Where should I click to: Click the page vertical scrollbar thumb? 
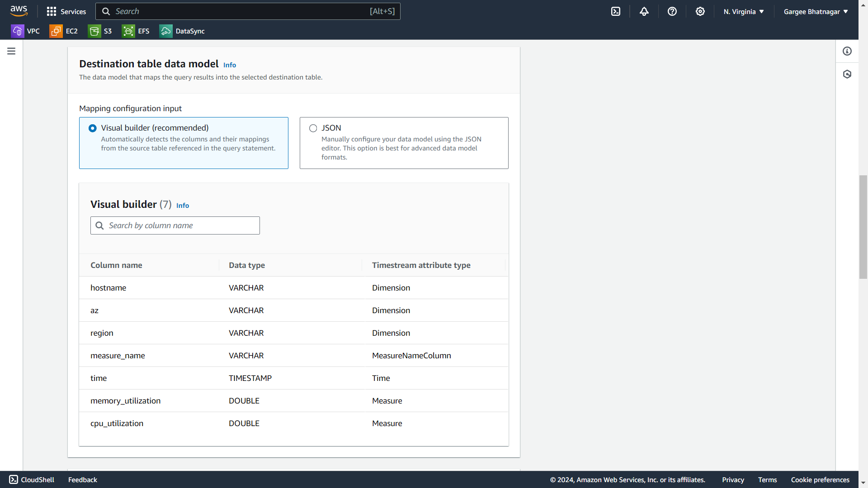click(x=863, y=227)
